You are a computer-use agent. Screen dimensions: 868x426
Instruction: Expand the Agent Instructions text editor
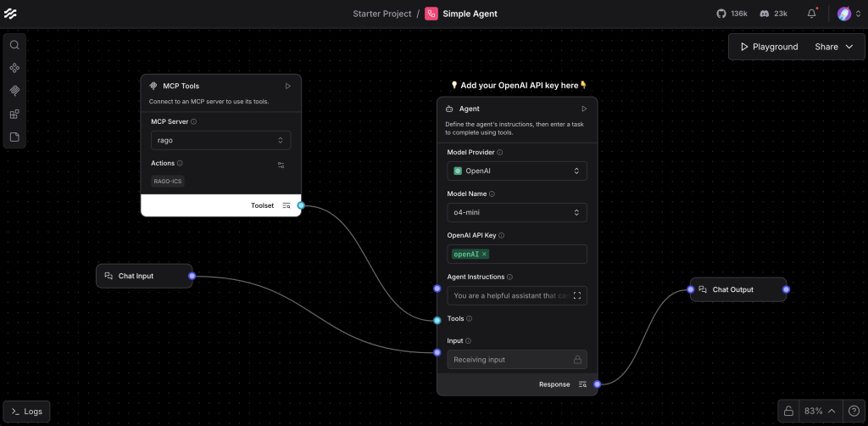tap(577, 295)
